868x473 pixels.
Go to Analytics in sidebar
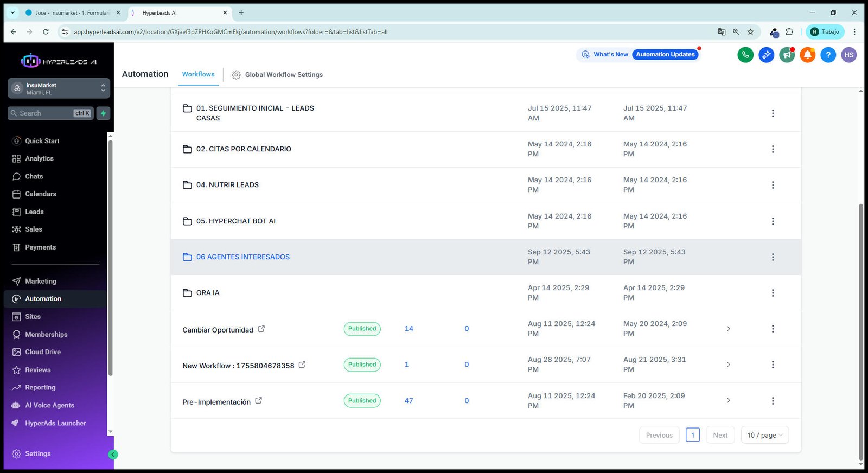pyautogui.click(x=39, y=158)
